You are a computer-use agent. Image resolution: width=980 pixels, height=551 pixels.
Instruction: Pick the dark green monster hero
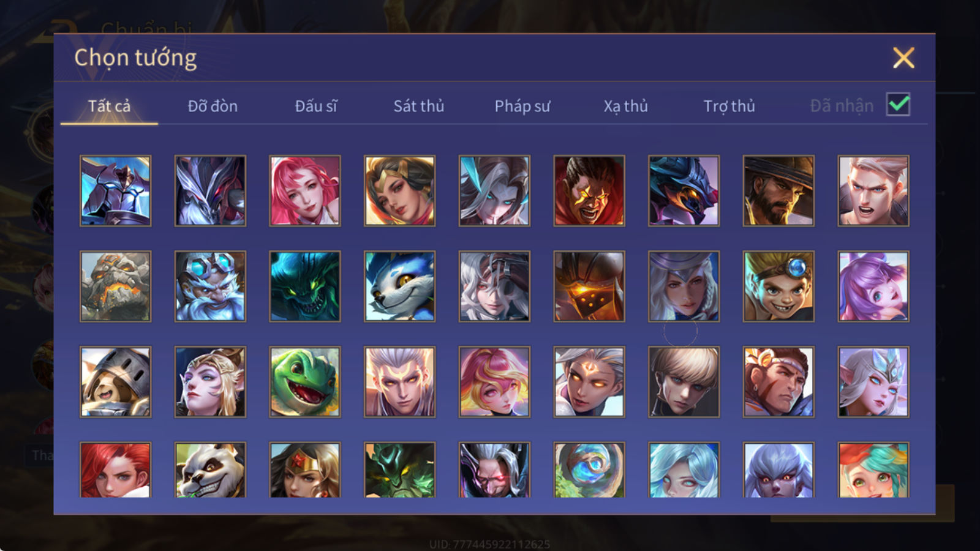[305, 286]
